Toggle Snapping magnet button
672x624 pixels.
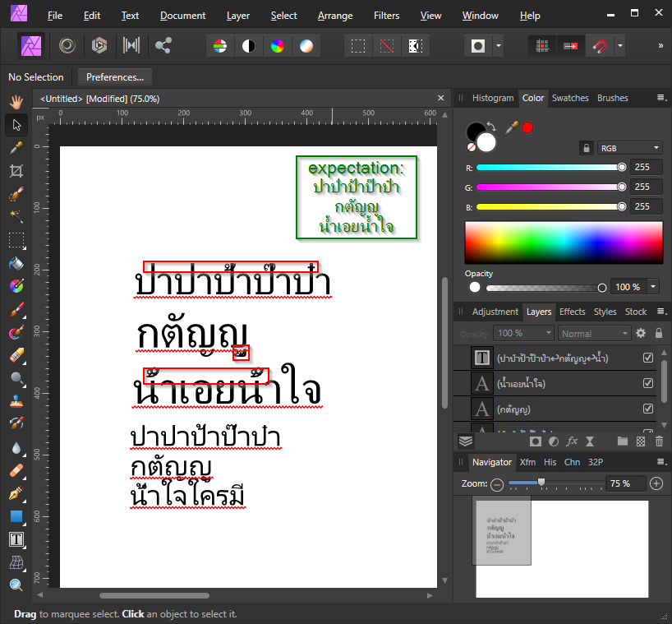pyautogui.click(x=599, y=46)
